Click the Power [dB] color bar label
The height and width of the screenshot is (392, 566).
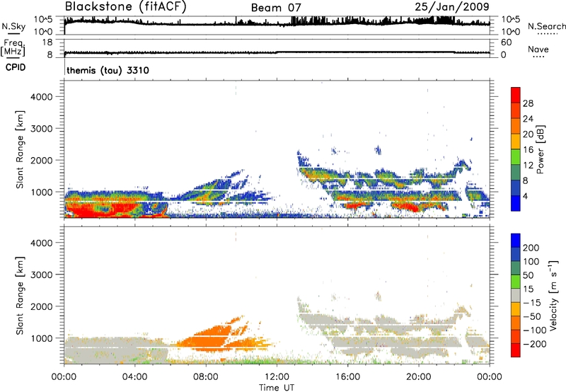pos(541,149)
